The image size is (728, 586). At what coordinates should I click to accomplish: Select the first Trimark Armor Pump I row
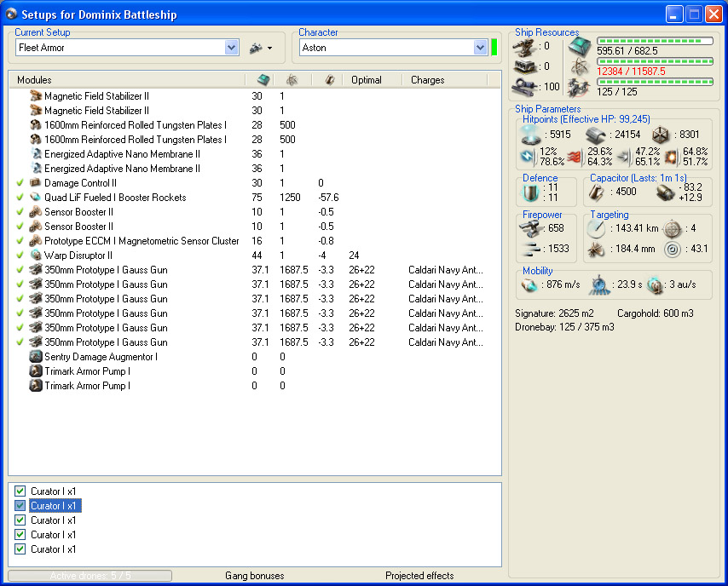[x=254, y=371]
